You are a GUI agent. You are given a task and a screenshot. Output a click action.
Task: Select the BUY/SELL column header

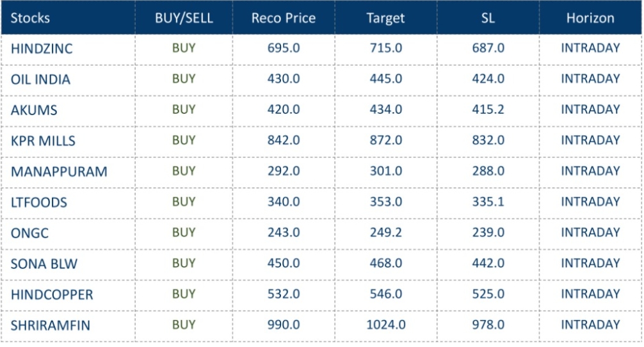tap(184, 18)
